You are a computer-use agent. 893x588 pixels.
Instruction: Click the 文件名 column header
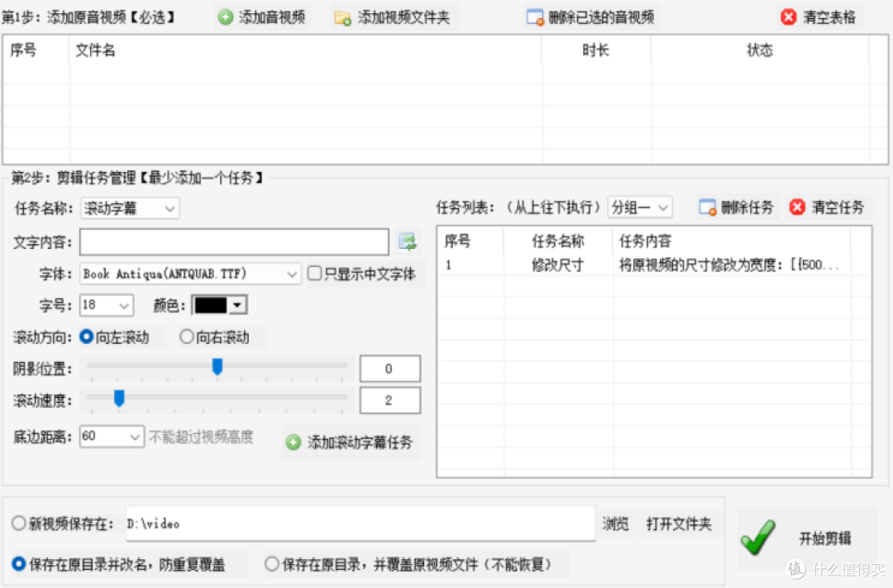96,50
